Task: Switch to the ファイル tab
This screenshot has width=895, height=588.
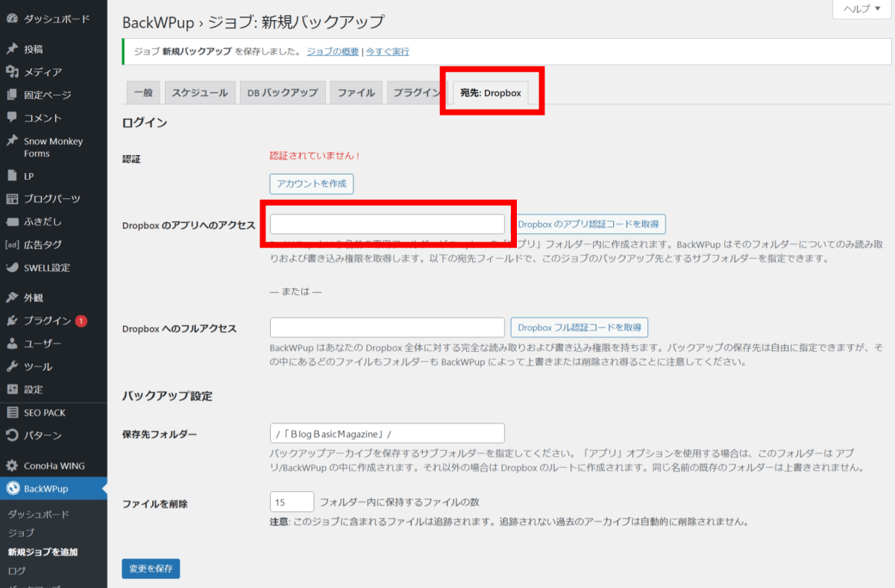Action: click(x=356, y=92)
